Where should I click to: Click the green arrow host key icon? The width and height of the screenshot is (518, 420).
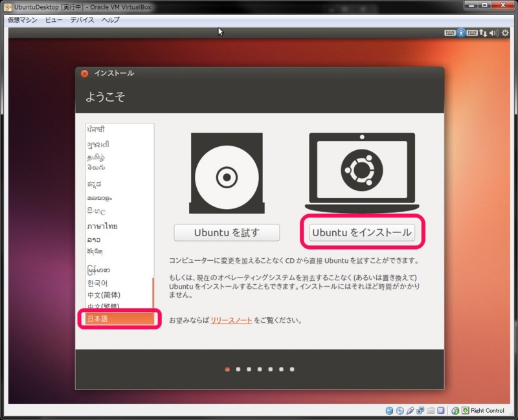click(465, 410)
